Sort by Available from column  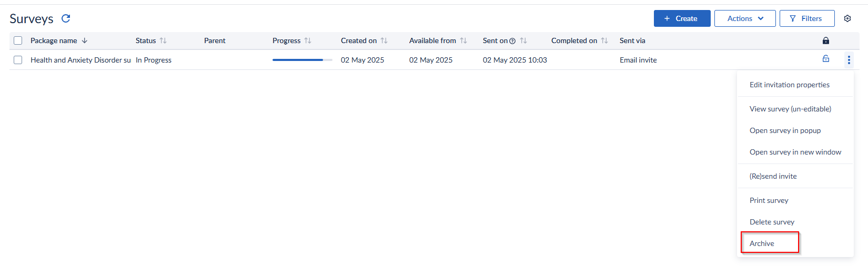[463, 40]
